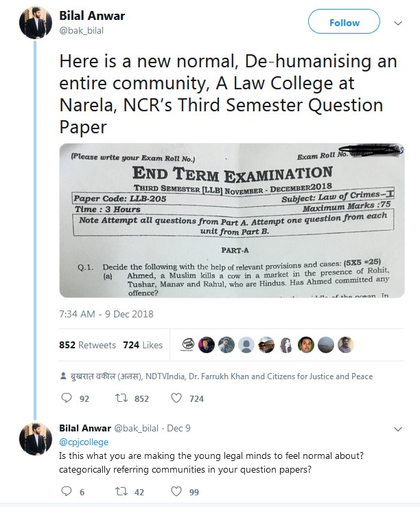View the 852 Retweets list

[87, 345]
